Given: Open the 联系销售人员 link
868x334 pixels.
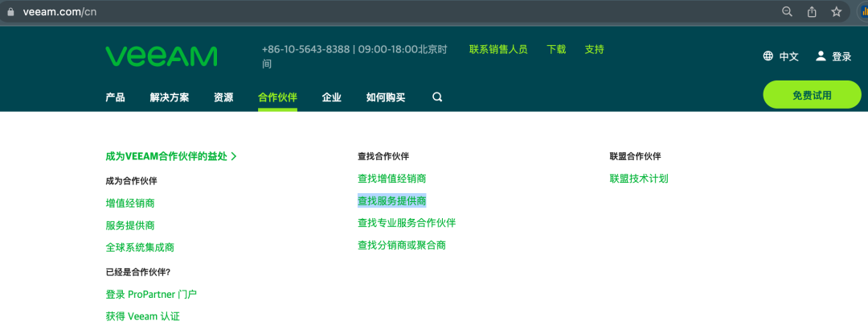Looking at the screenshot, I should tap(498, 49).
